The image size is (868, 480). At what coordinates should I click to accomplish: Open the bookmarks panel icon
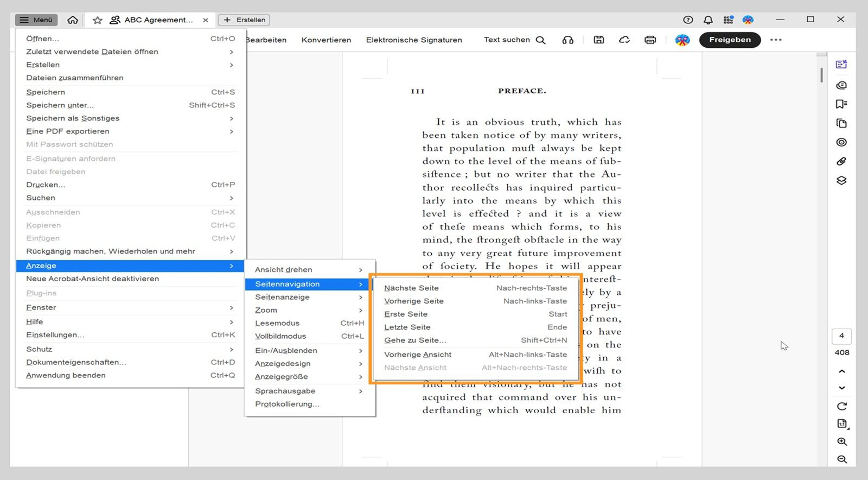pos(841,104)
